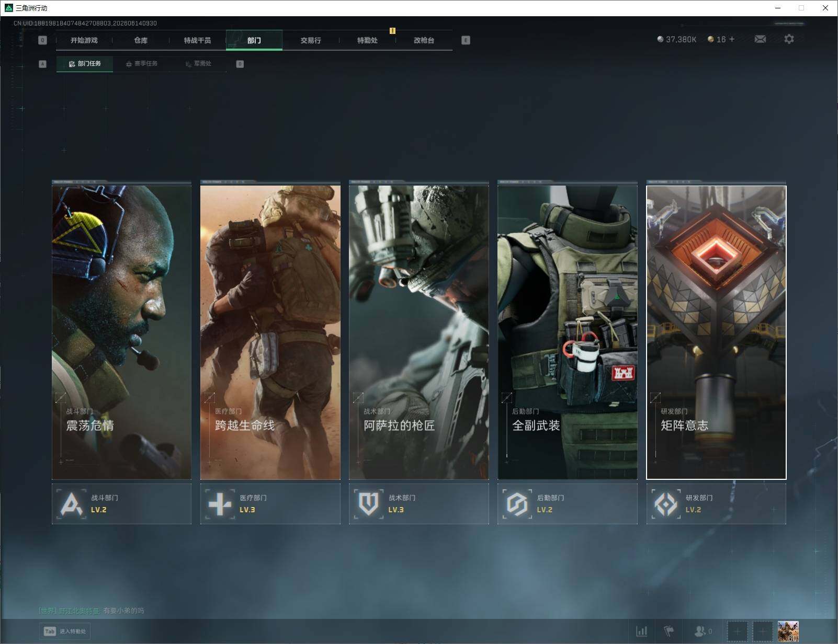
Task: Open the 全副武装 mission card
Action: [x=568, y=332]
